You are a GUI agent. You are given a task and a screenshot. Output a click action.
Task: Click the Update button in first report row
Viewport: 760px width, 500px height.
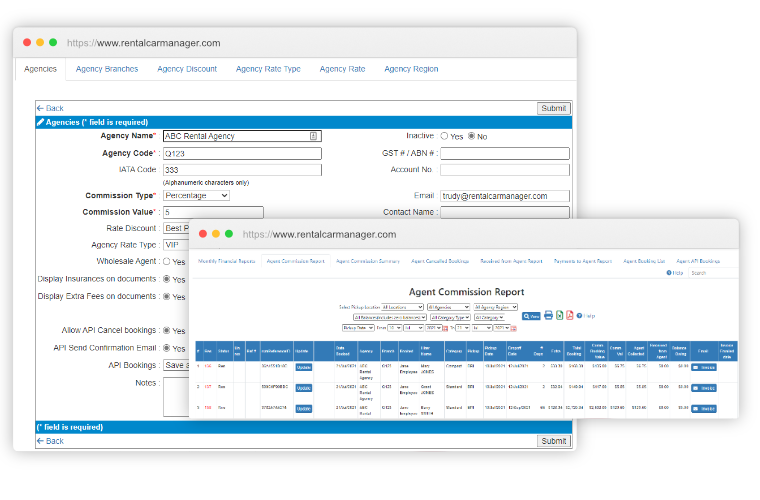[304, 367]
